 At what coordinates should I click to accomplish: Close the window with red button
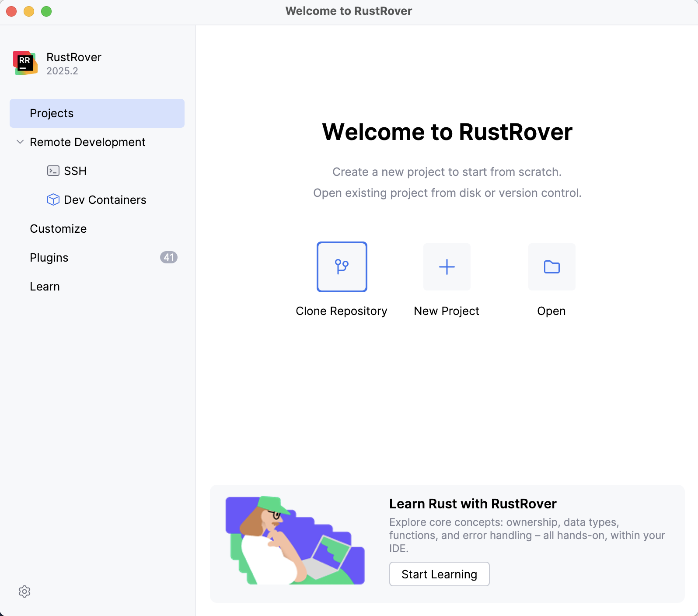click(11, 11)
